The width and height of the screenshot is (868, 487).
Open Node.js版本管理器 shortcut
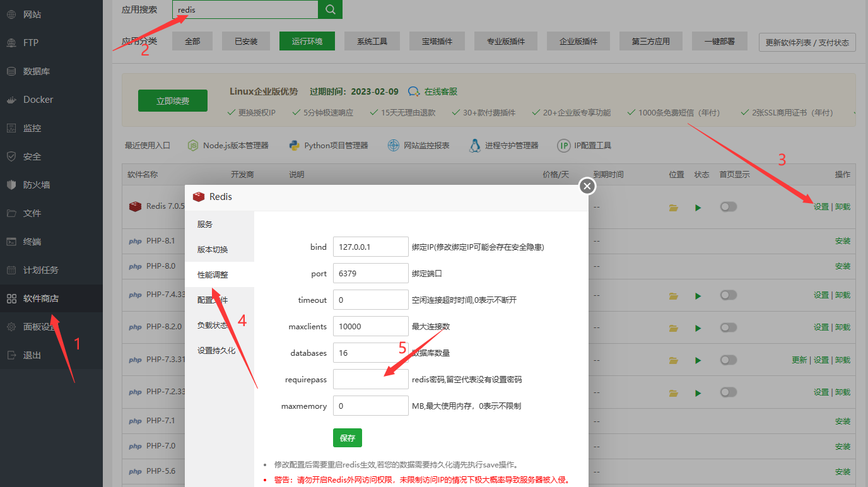click(228, 145)
